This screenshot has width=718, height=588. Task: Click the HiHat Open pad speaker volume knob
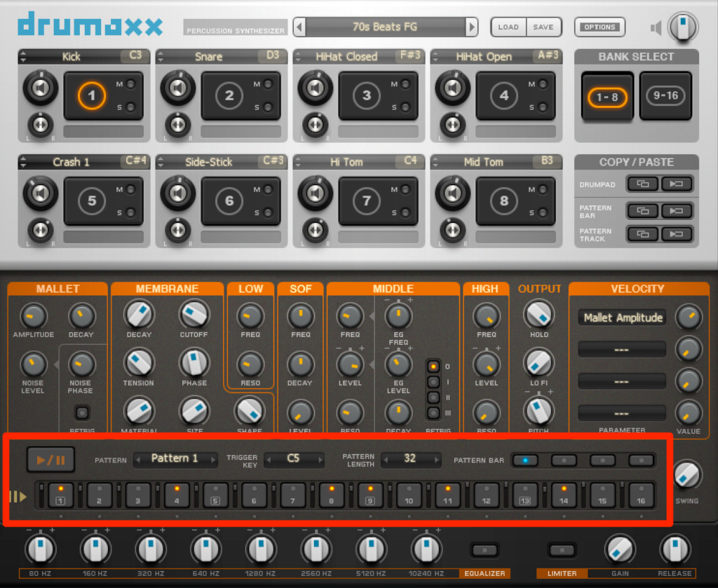tap(453, 88)
